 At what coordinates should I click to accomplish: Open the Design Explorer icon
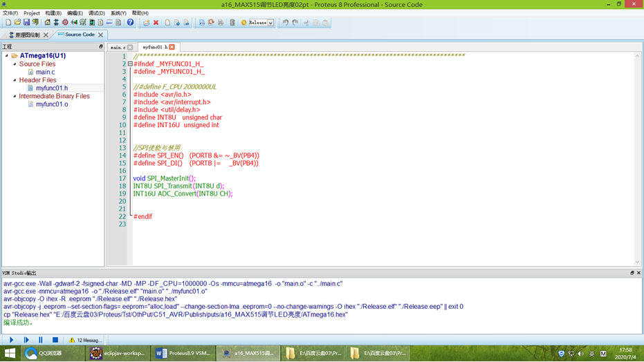click(x=91, y=23)
